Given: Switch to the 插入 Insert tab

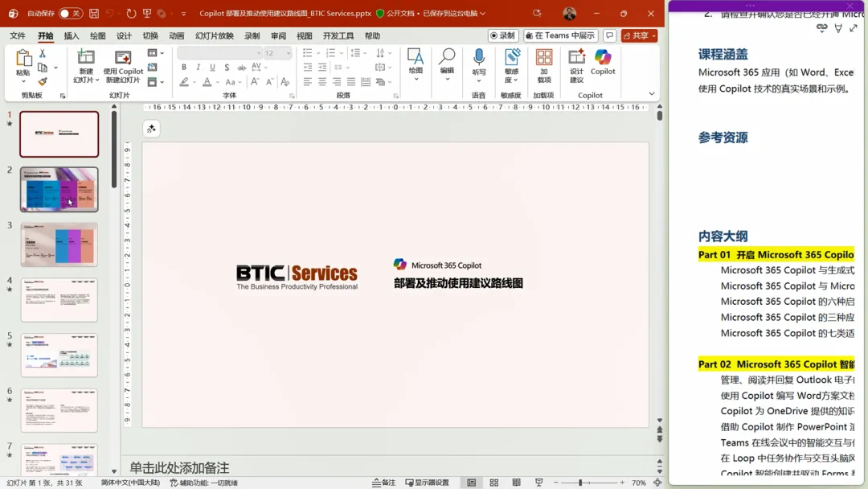Looking at the screenshot, I should click(x=72, y=35).
